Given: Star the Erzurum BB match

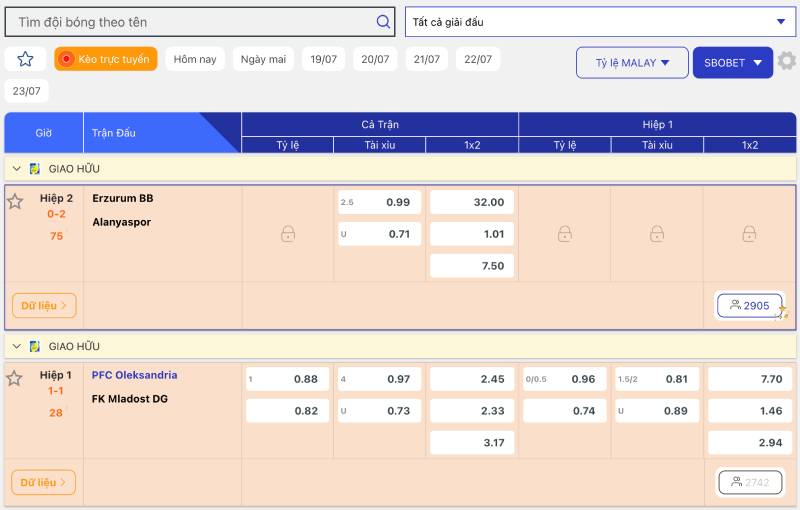Looking at the screenshot, I should 15,202.
